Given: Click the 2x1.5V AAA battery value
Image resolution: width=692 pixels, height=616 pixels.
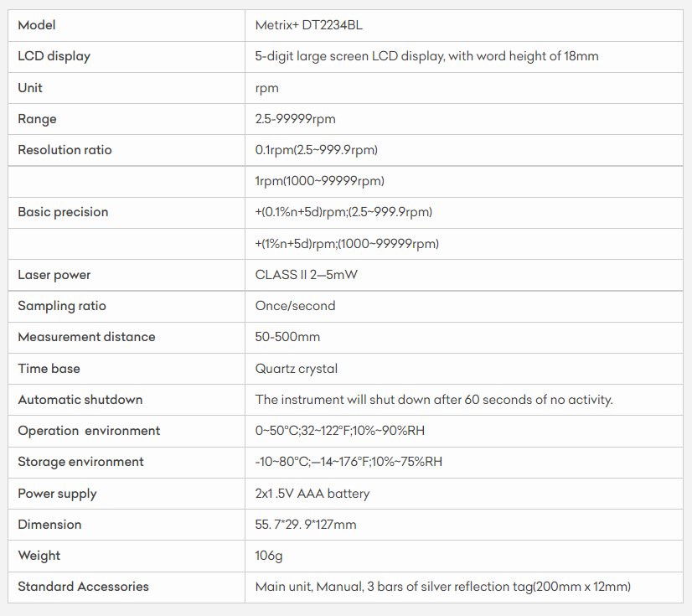Looking at the screenshot, I should tap(312, 494).
